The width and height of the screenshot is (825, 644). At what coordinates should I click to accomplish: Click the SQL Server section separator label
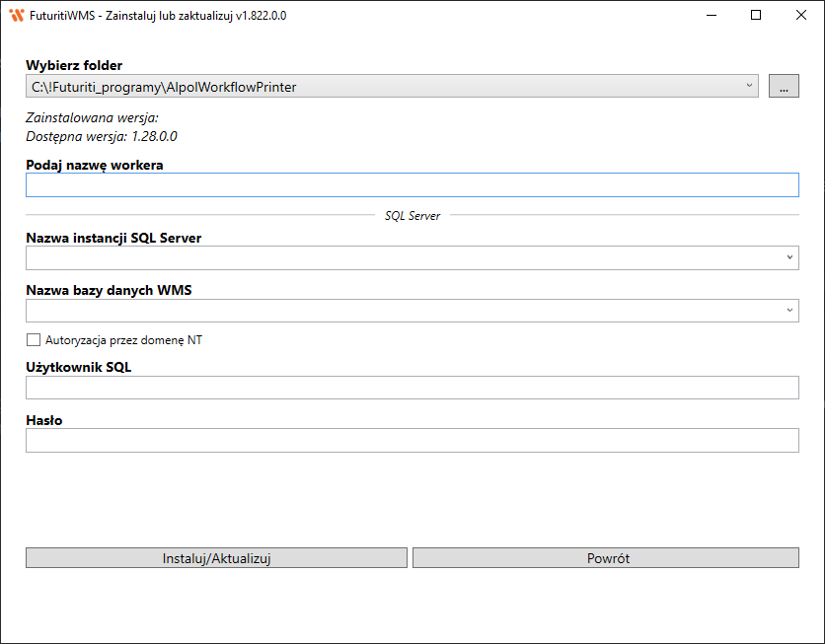(412, 215)
